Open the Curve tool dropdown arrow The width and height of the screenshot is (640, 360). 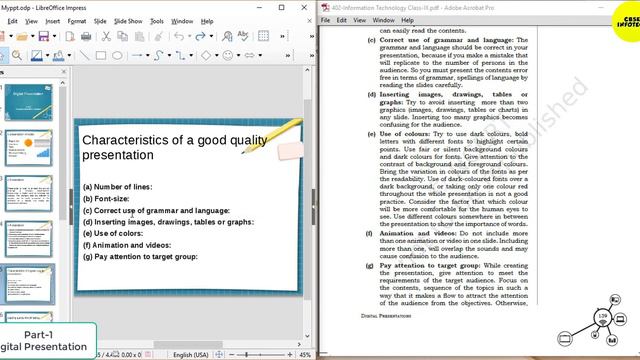pos(169,55)
